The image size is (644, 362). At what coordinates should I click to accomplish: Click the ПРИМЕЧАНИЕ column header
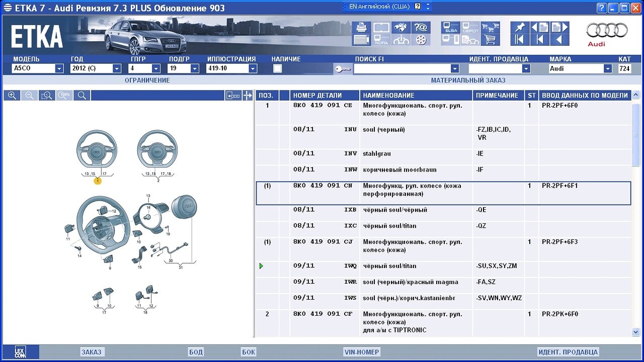point(499,96)
